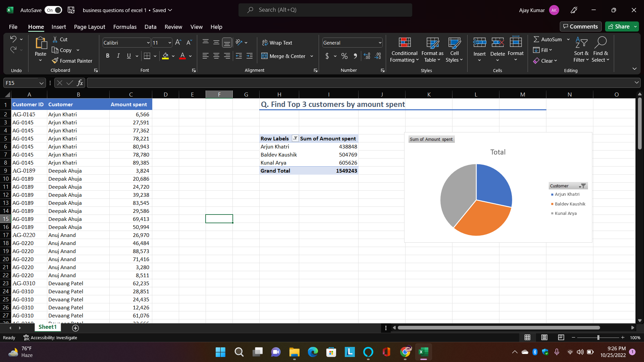Screen dimensions: 644x362
Task: Toggle Italic formatting
Action: 118,56
